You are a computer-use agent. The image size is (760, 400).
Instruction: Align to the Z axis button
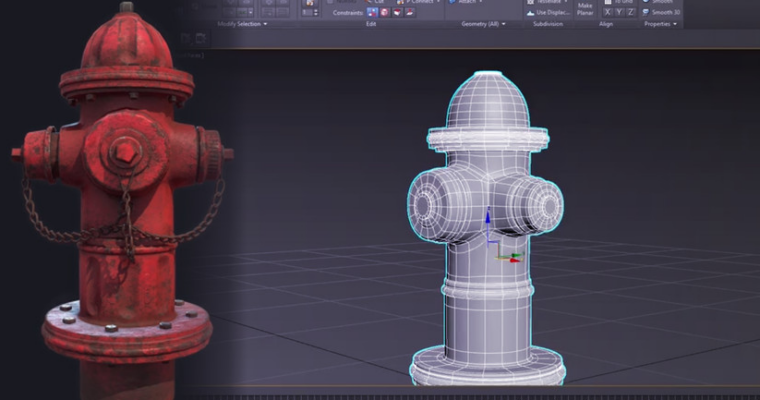point(630,13)
